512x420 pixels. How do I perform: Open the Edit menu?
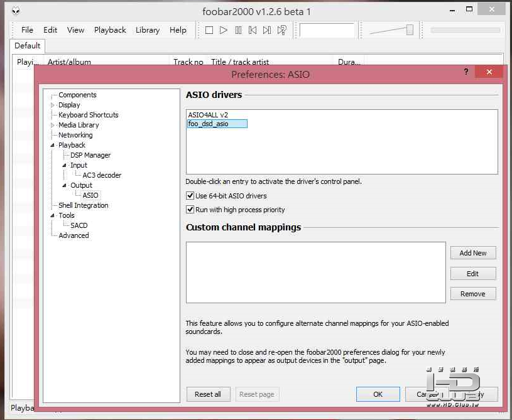coord(50,30)
